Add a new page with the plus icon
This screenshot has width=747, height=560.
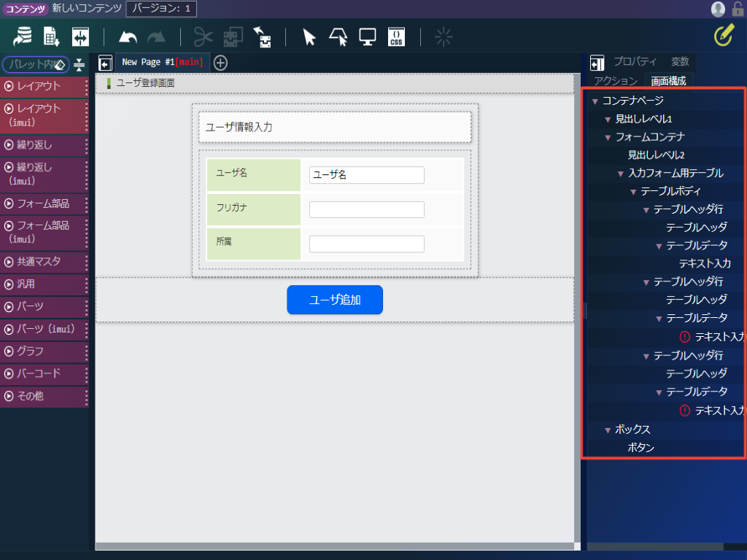pos(220,63)
